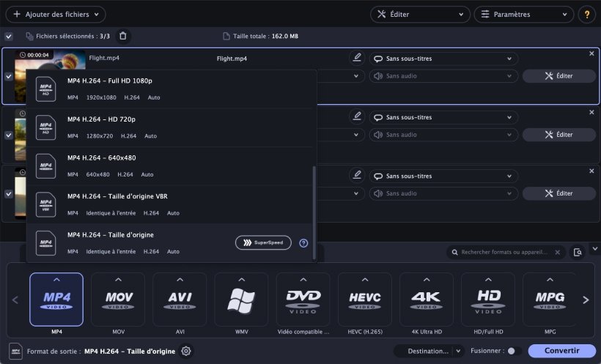Screen dimensions: 601x364
Task: Uncheck the second file's checkbox
Action: coord(9,135)
